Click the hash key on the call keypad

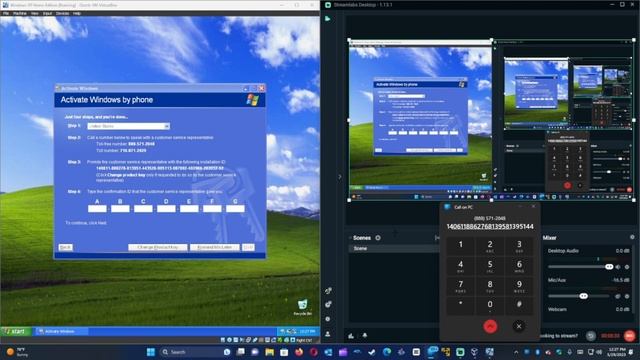[519, 304]
